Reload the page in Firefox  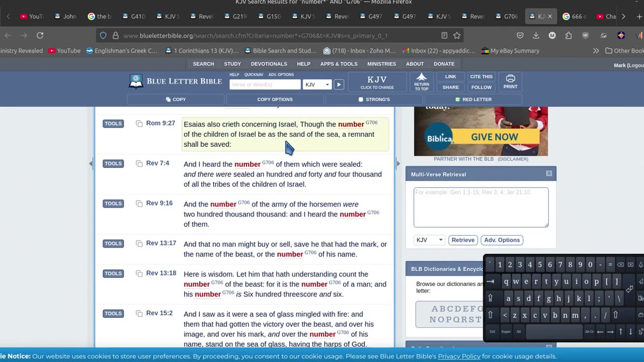pyautogui.click(x=40, y=35)
